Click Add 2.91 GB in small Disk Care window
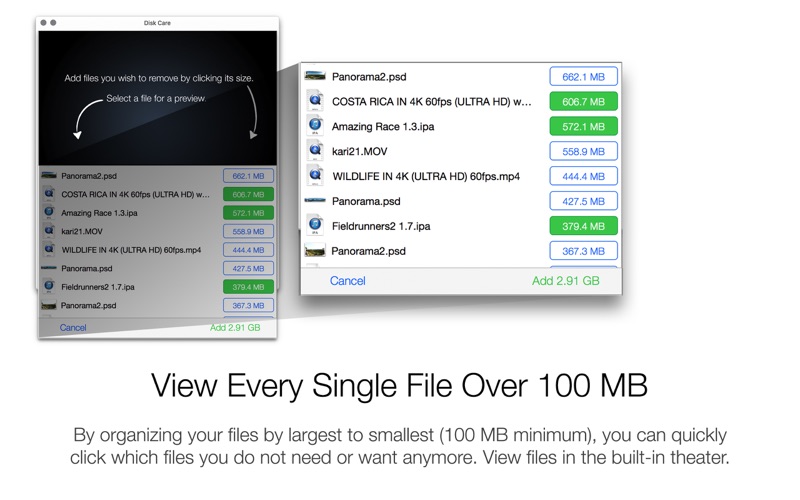Viewport: 800px width, 500px height. pyautogui.click(x=235, y=328)
